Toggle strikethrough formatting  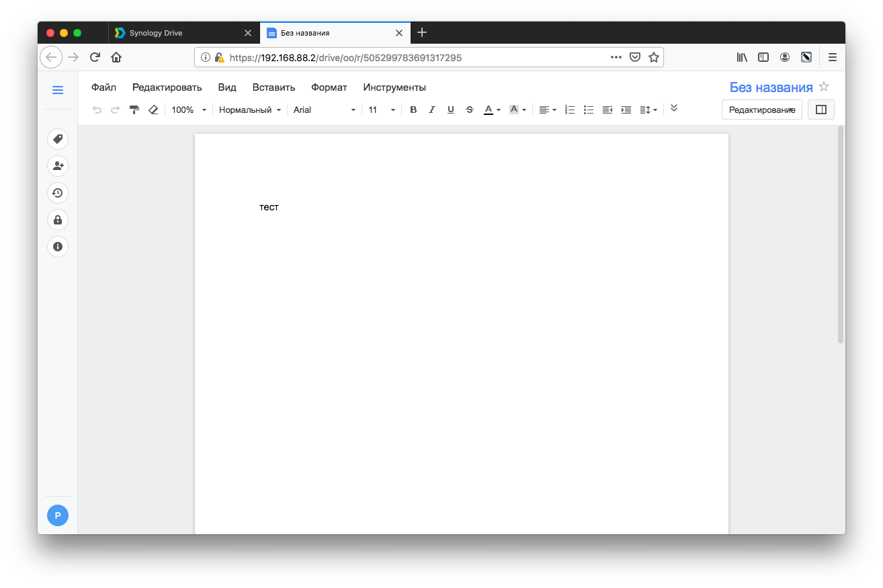pyautogui.click(x=470, y=110)
